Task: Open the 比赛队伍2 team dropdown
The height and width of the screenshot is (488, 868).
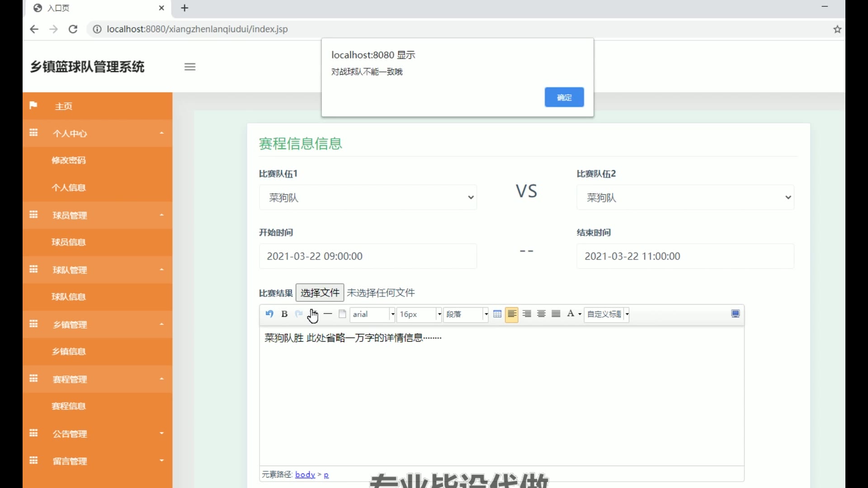Action: tap(685, 197)
